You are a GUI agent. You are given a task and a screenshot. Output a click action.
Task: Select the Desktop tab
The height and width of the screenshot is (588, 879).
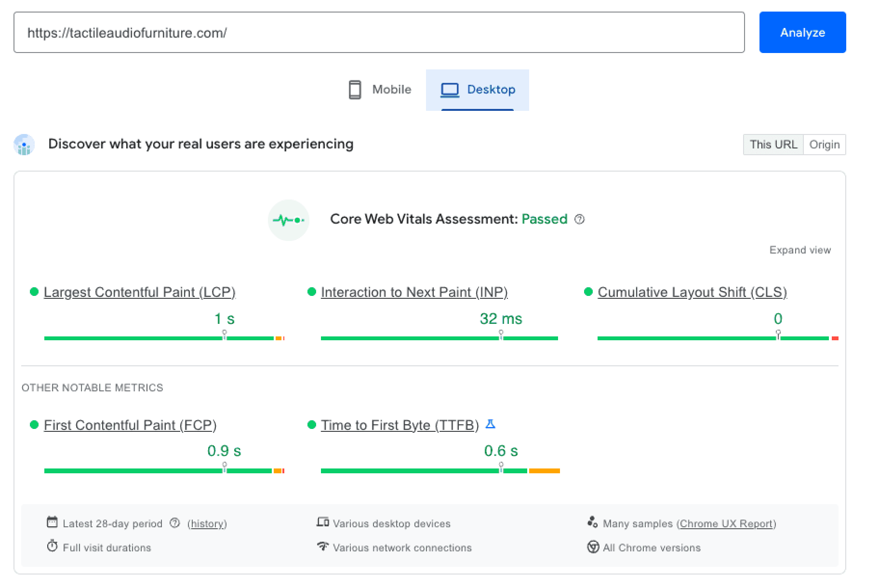point(478,90)
